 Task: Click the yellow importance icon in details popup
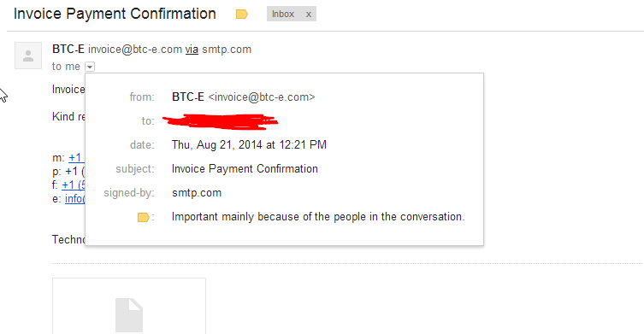(144, 217)
